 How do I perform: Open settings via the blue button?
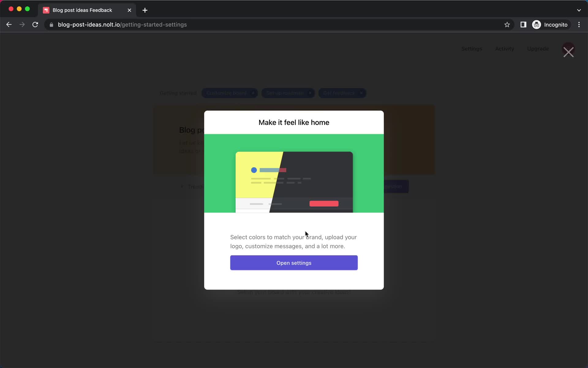tap(294, 263)
